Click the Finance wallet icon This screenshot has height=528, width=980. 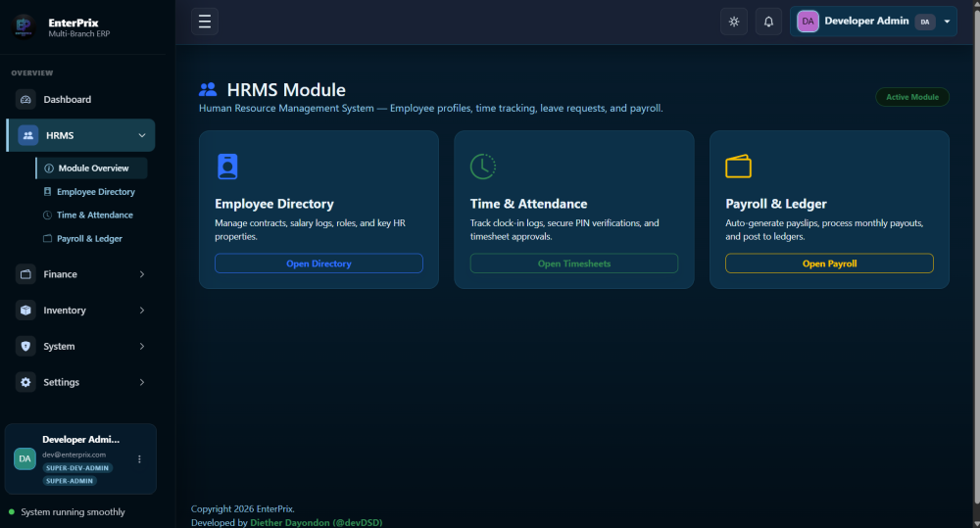pos(25,274)
